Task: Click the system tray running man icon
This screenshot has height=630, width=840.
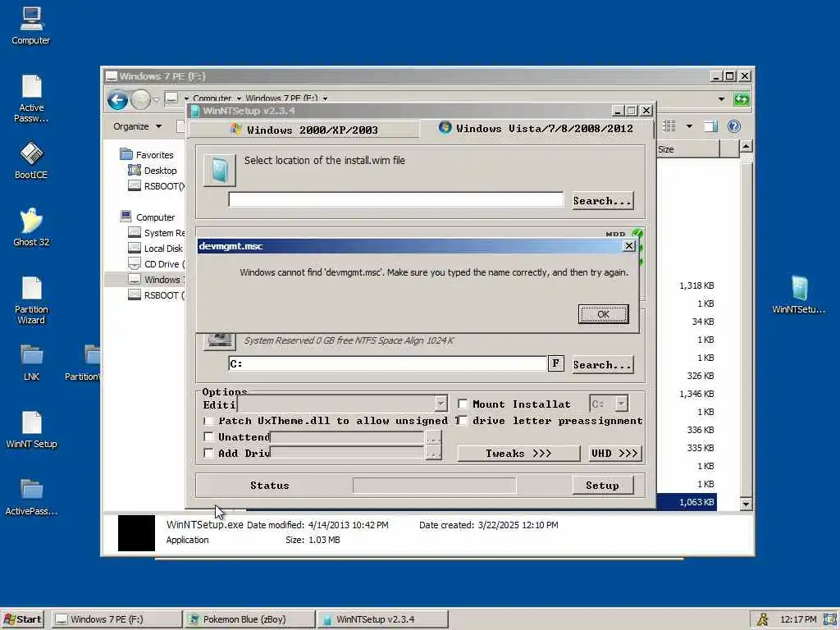Action: (x=762, y=619)
